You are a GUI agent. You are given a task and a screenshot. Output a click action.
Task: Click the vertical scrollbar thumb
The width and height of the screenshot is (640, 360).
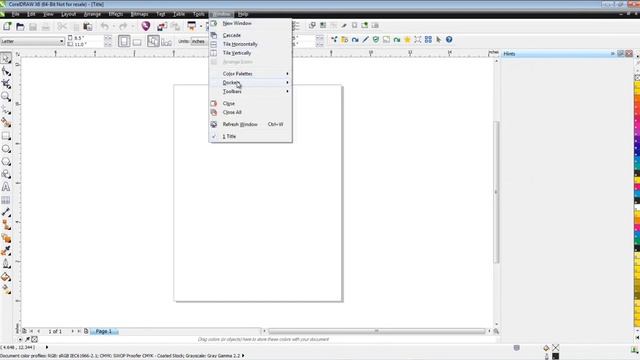[496, 192]
